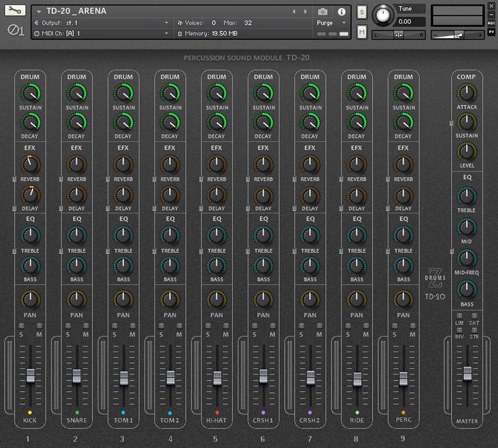This screenshot has height=448, width=498.
Task: Click the Tune value 0.00
Action: pyautogui.click(x=405, y=21)
